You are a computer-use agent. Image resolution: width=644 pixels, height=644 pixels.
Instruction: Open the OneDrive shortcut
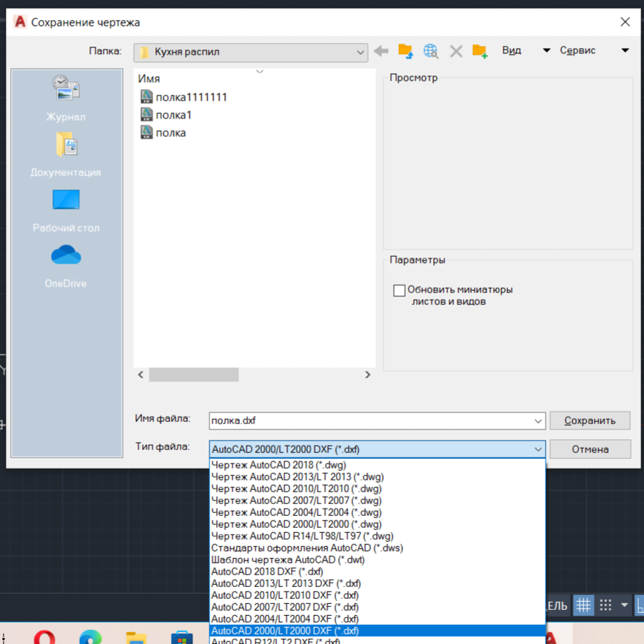(x=66, y=266)
